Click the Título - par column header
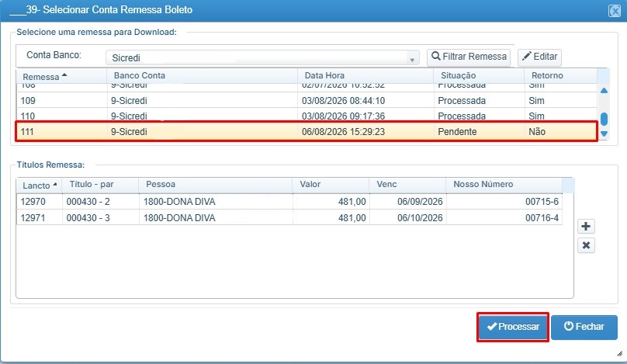The width and height of the screenshot is (627, 364). 100,185
